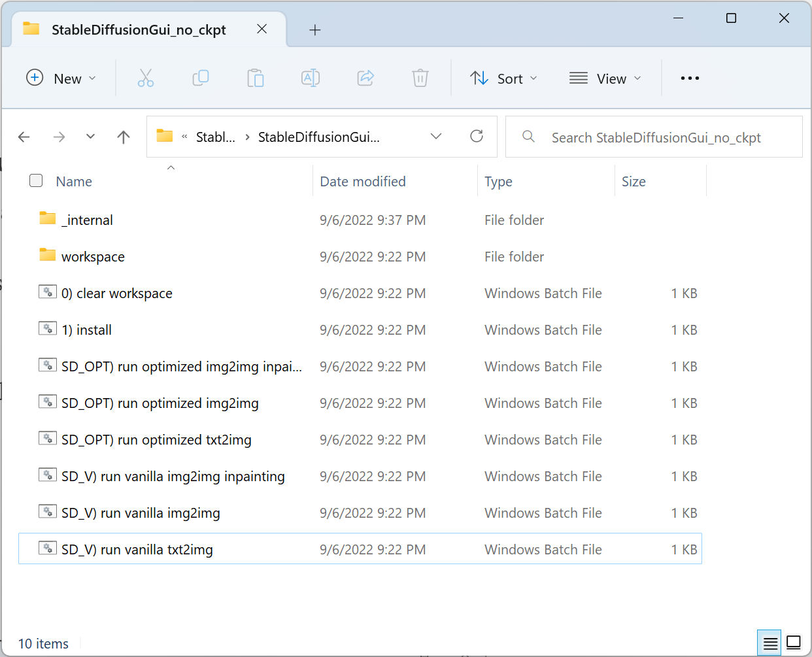
Task: Maximize the File Explorer window
Action: pyautogui.click(x=731, y=18)
